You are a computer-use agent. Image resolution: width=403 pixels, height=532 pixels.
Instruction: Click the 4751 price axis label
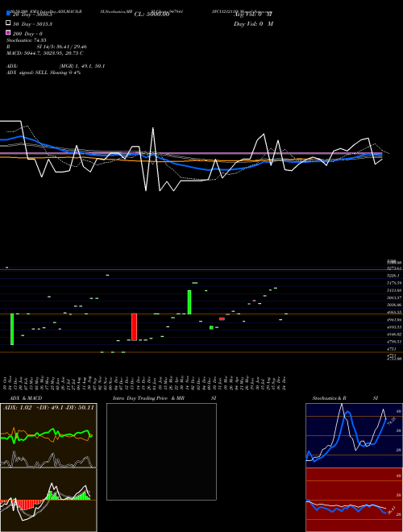[x=392, y=349]
